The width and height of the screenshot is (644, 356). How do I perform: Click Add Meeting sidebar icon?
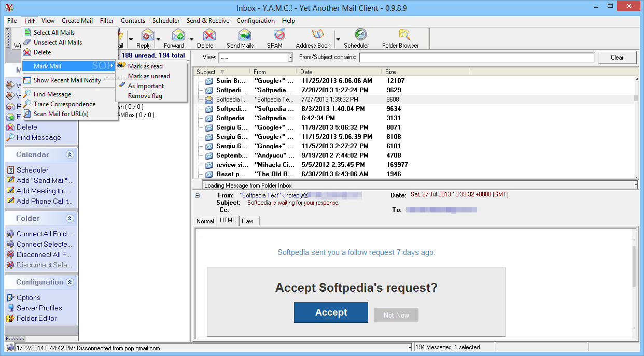point(10,191)
